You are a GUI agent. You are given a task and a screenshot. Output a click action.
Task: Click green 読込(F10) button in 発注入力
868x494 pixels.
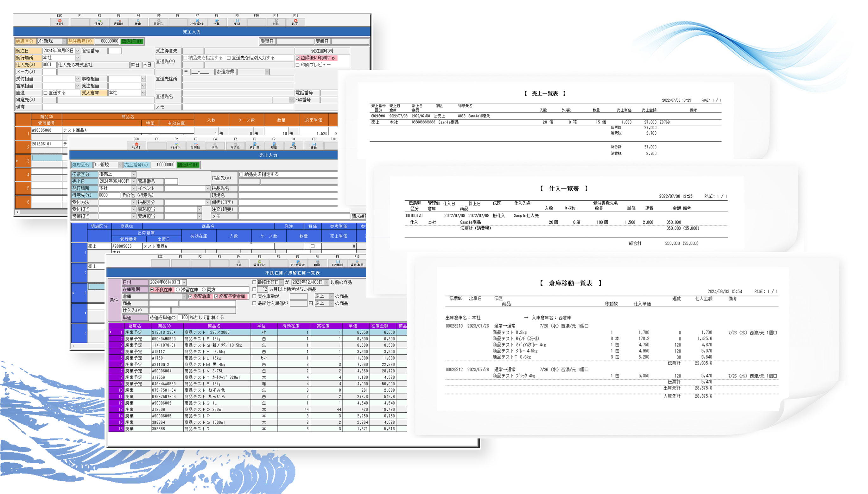(x=132, y=41)
